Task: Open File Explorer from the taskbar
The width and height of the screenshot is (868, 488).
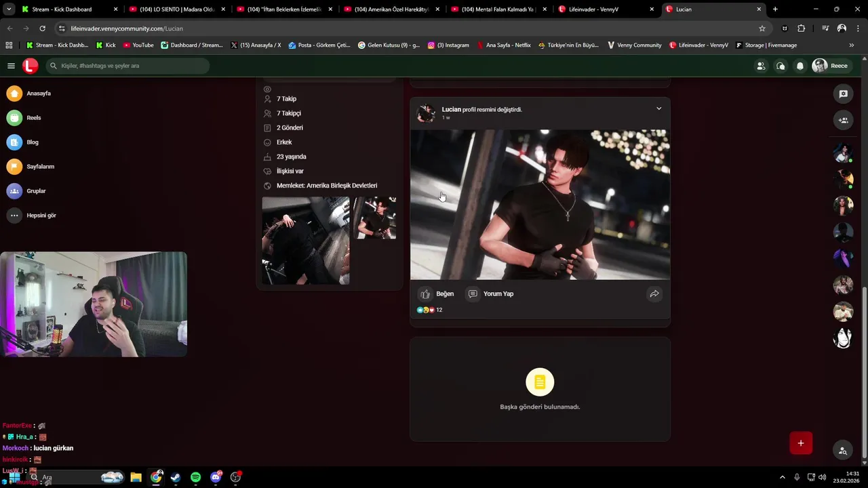Action: 136,477
